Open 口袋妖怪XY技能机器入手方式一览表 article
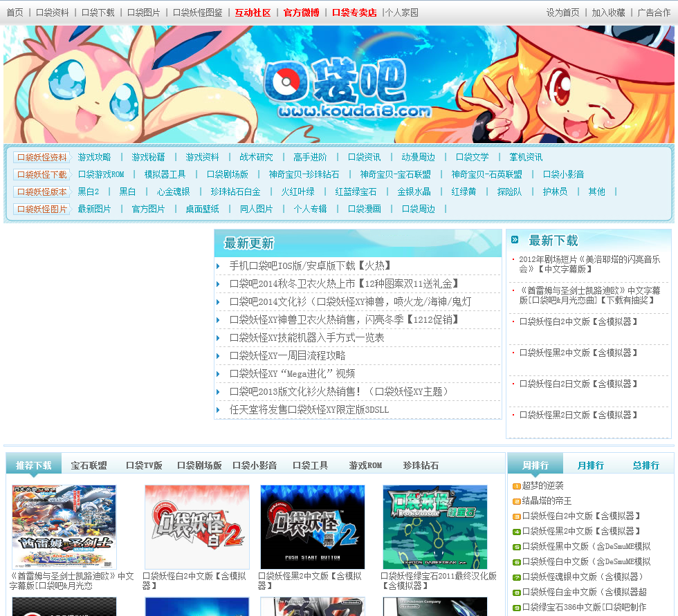This screenshot has height=616, width=678. (x=306, y=338)
